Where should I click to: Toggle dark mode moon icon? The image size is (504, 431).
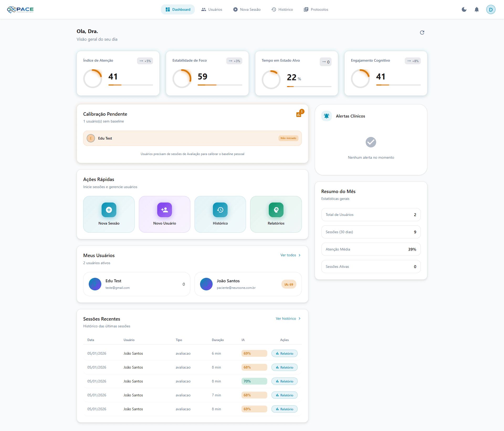(x=464, y=9)
